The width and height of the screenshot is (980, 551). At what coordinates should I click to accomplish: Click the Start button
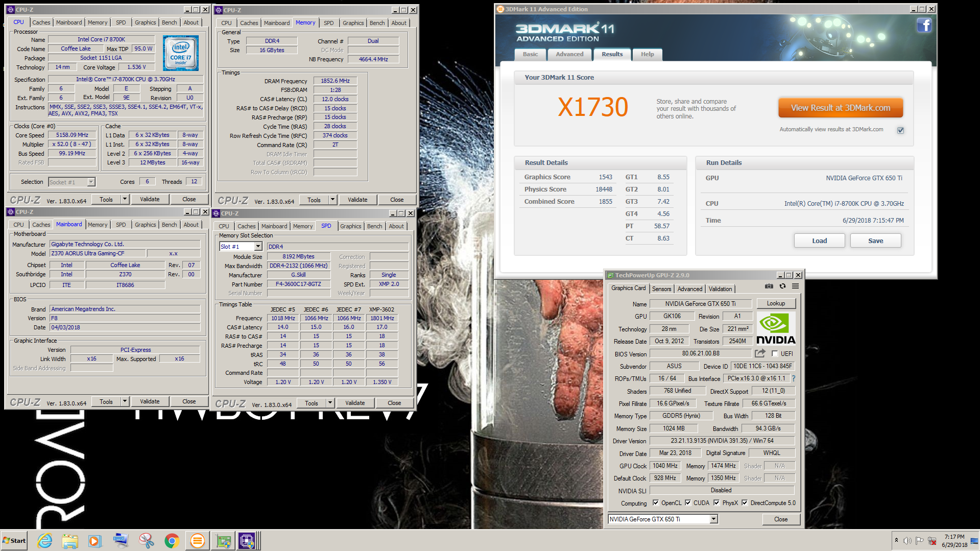14,541
